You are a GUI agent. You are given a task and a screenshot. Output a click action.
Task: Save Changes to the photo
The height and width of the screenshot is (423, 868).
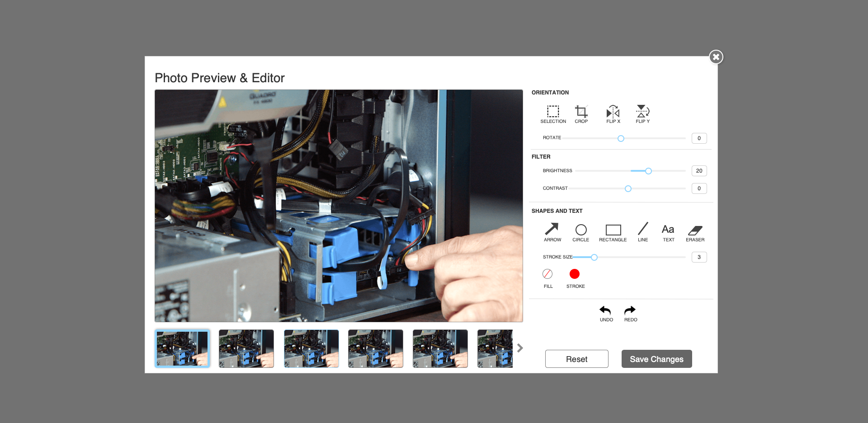click(x=656, y=359)
